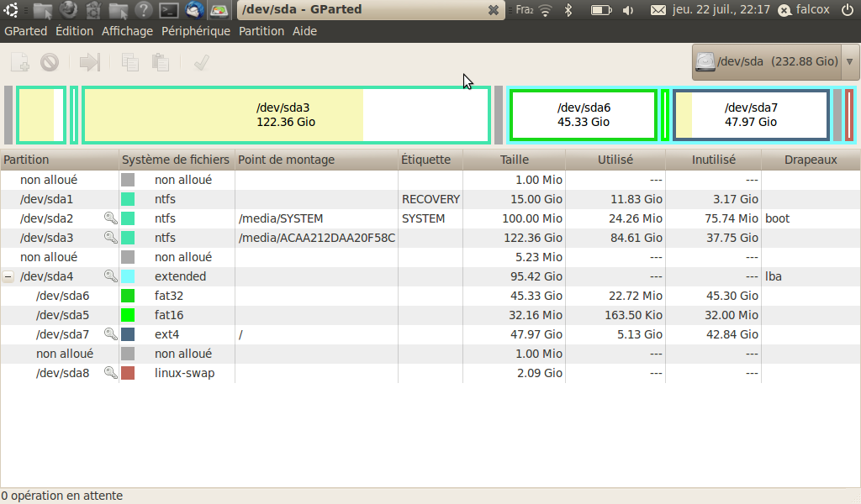Click the key icon on /dev/sda4 row
Viewport: 861px width, 504px height.
click(x=110, y=276)
